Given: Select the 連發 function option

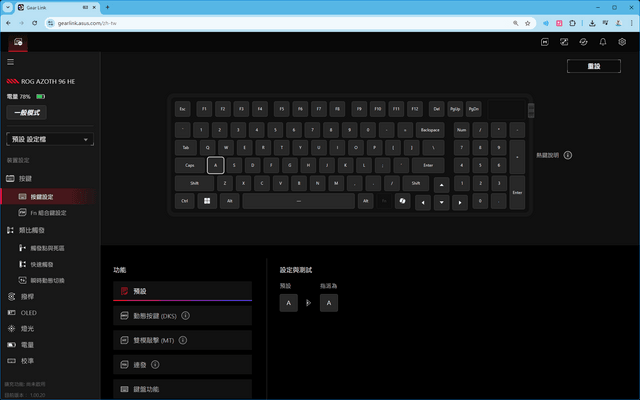Looking at the screenshot, I should 182,364.
